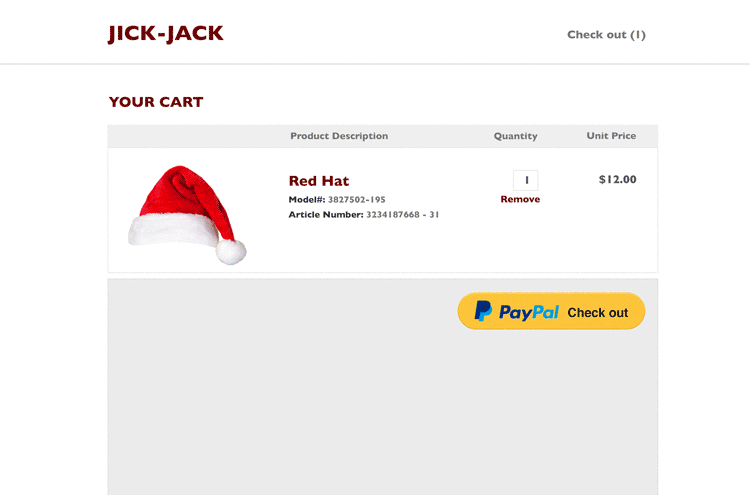Select the Product Description column header
The width and height of the screenshot is (750, 495).
(x=339, y=136)
